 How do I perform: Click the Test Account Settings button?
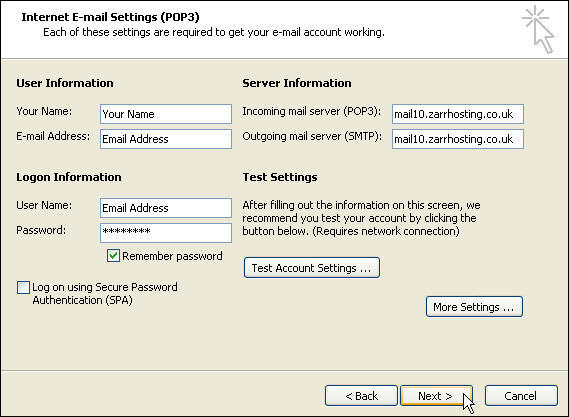pyautogui.click(x=312, y=268)
